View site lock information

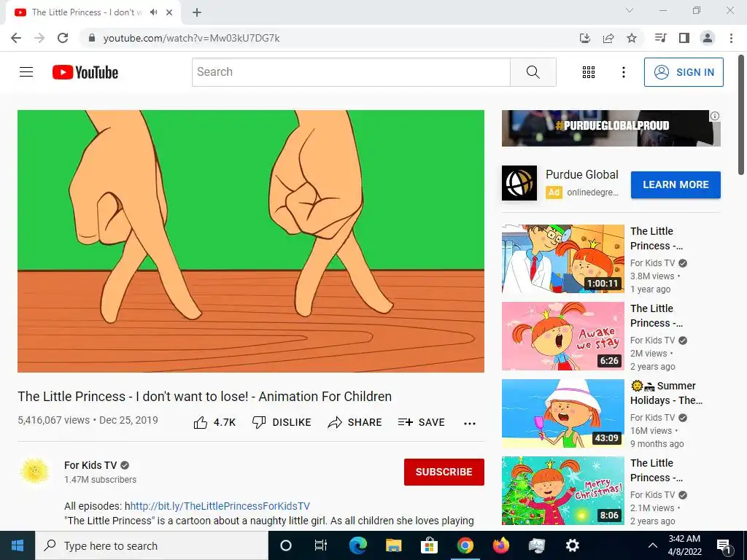(x=92, y=38)
